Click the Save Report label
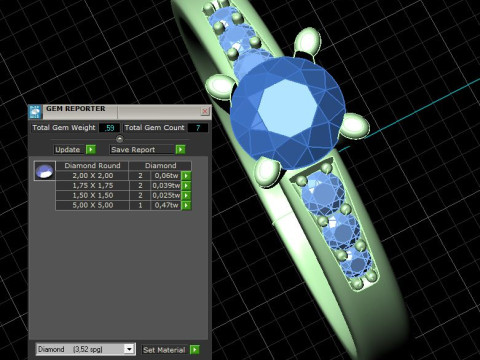Screen dimensions: 480x360 [x=133, y=150]
